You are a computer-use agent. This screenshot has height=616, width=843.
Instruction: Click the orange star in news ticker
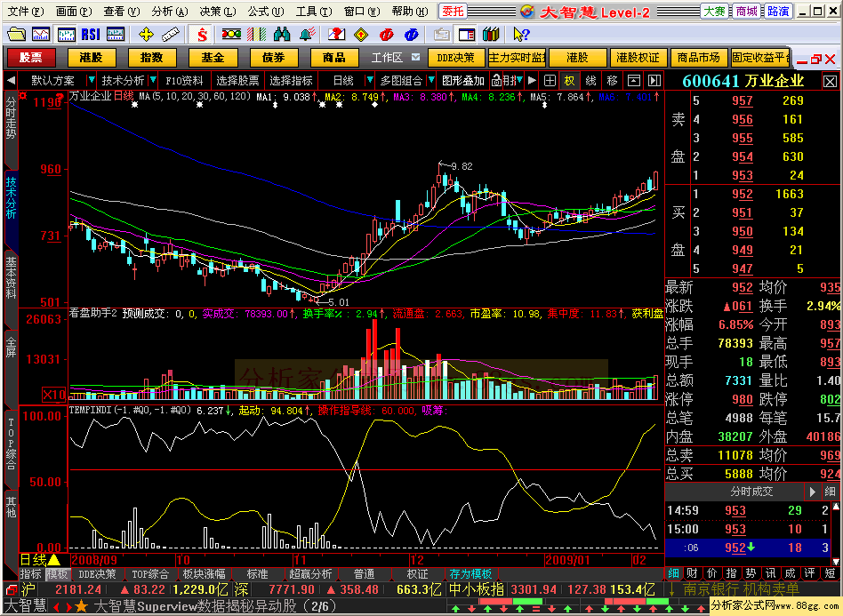click(81, 607)
